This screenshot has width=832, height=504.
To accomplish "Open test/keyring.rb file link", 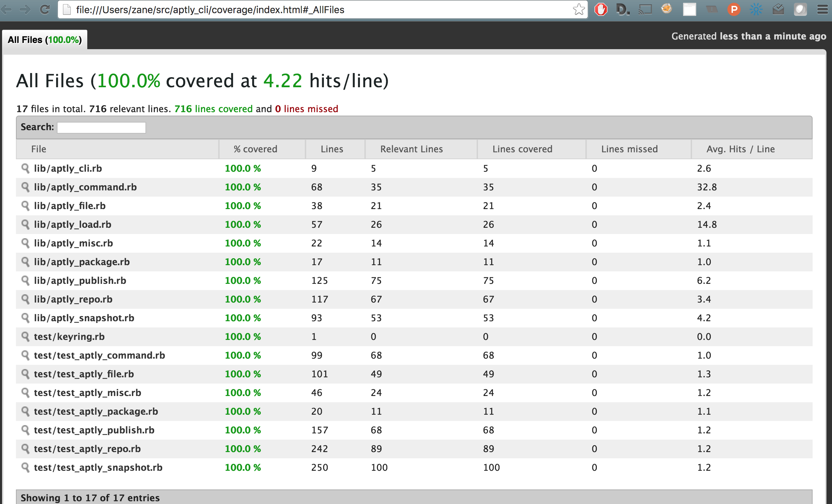I will (x=69, y=337).
